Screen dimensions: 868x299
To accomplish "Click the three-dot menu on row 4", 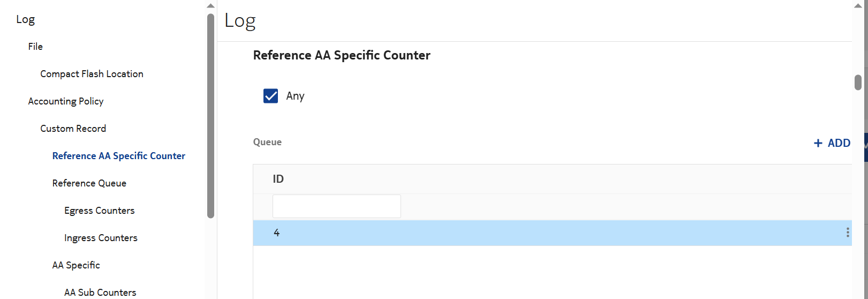I will point(847,233).
